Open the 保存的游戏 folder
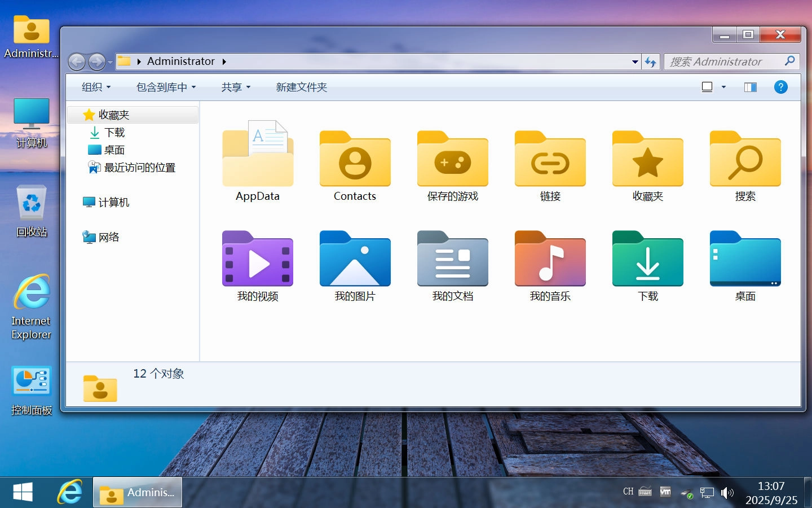Screen dimensions: 812x508 452,160
